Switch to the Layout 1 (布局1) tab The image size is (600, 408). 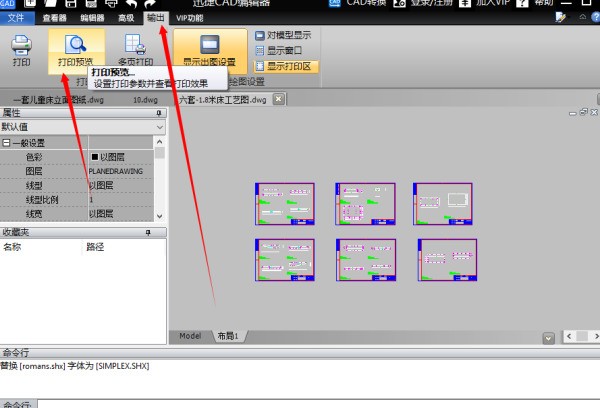(228, 336)
